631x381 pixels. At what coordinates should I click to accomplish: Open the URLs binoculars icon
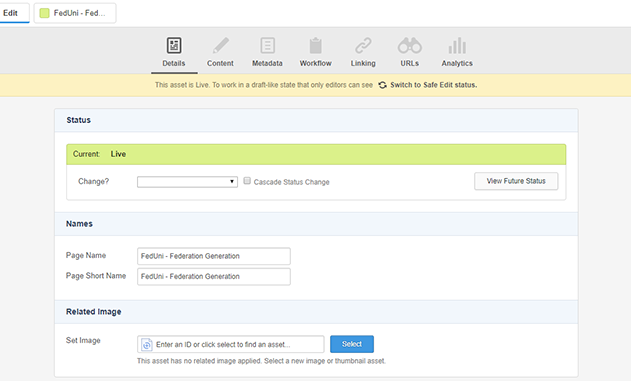pyautogui.click(x=410, y=45)
